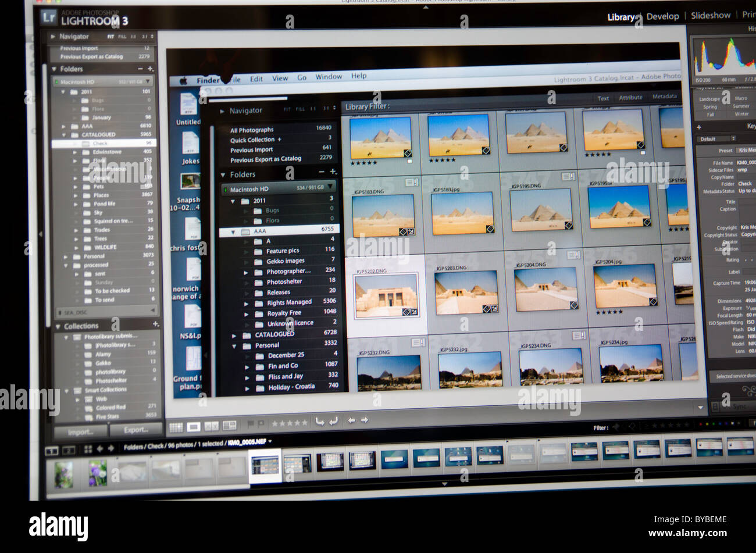Click plus icon in Folders header
The height and width of the screenshot is (553, 756).
pyautogui.click(x=151, y=69)
